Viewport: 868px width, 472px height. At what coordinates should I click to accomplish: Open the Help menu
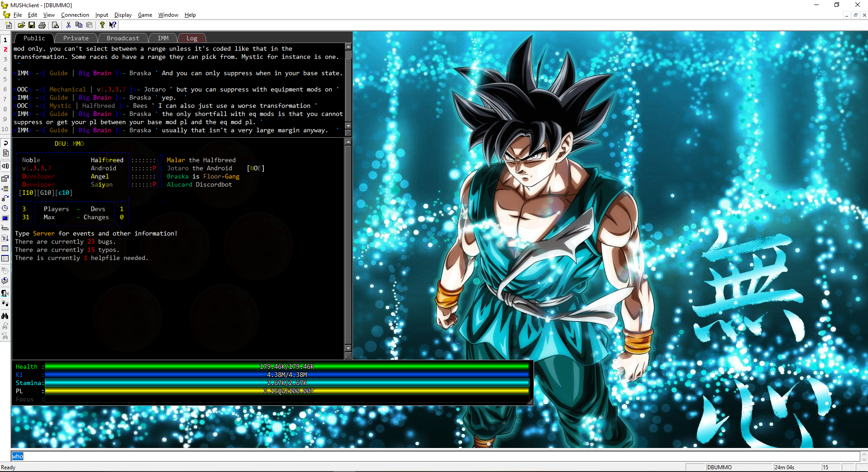(190, 15)
